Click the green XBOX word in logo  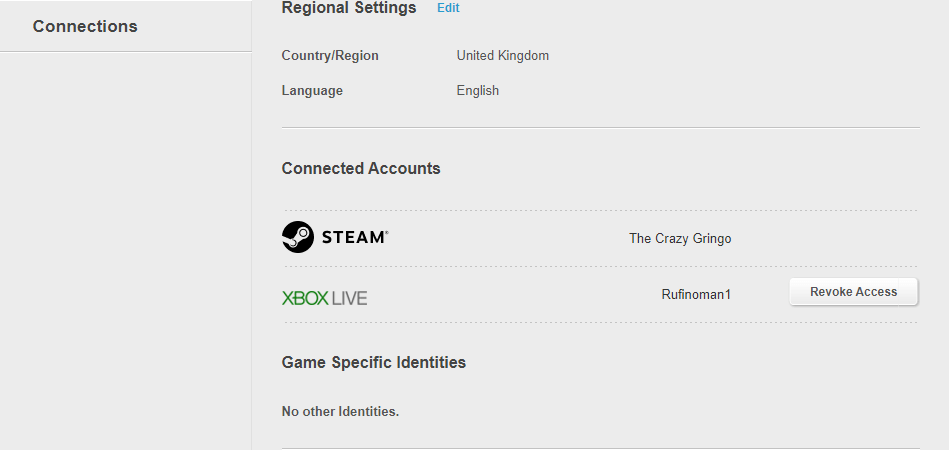coord(305,298)
